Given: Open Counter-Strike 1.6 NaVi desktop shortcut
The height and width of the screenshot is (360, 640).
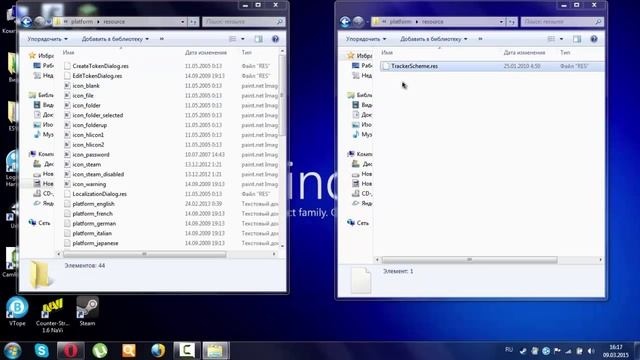Looking at the screenshot, I should click(52, 315).
